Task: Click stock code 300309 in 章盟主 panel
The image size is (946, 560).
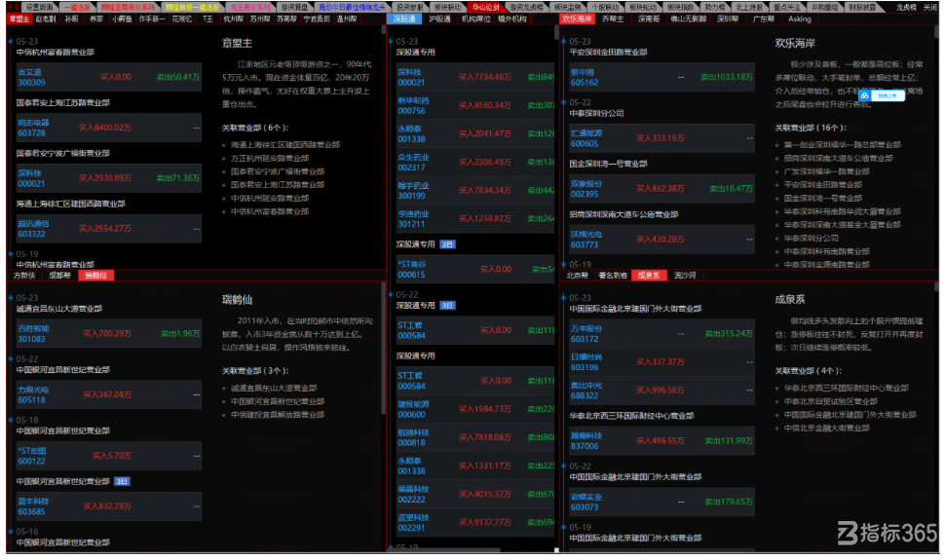Action: point(31,83)
